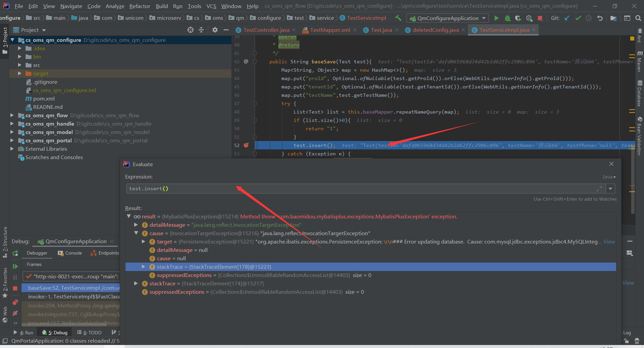Image resolution: width=644 pixels, height=348 pixels.
Task: Open the 2: Favorites tool window
Action: 5,282
